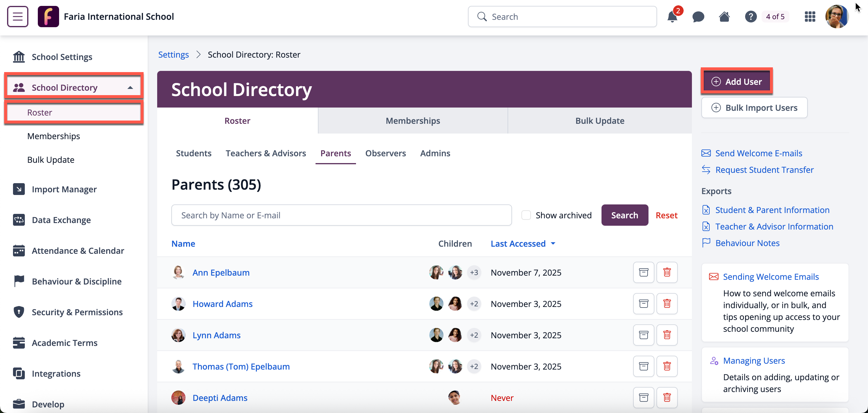Collapse the School Directory sidebar section
The image size is (868, 413).
(x=130, y=87)
